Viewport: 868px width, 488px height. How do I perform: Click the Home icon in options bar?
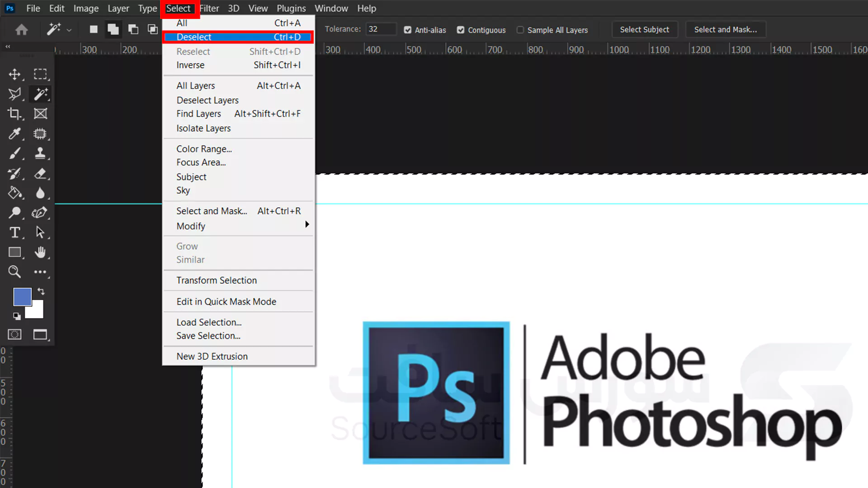click(21, 30)
